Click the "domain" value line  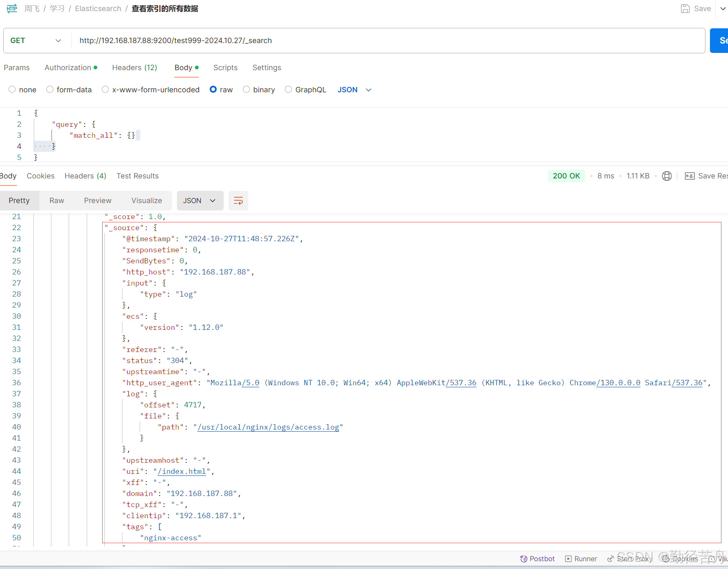click(x=181, y=494)
